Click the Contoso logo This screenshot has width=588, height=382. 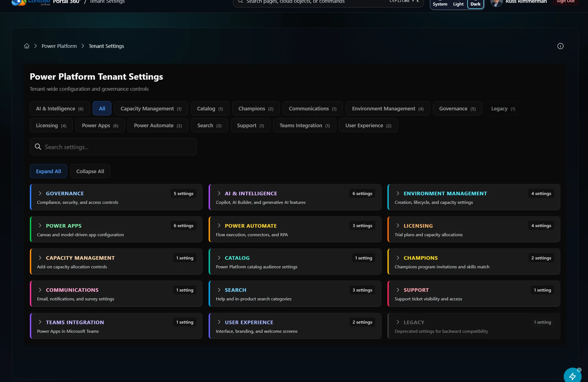30,2
